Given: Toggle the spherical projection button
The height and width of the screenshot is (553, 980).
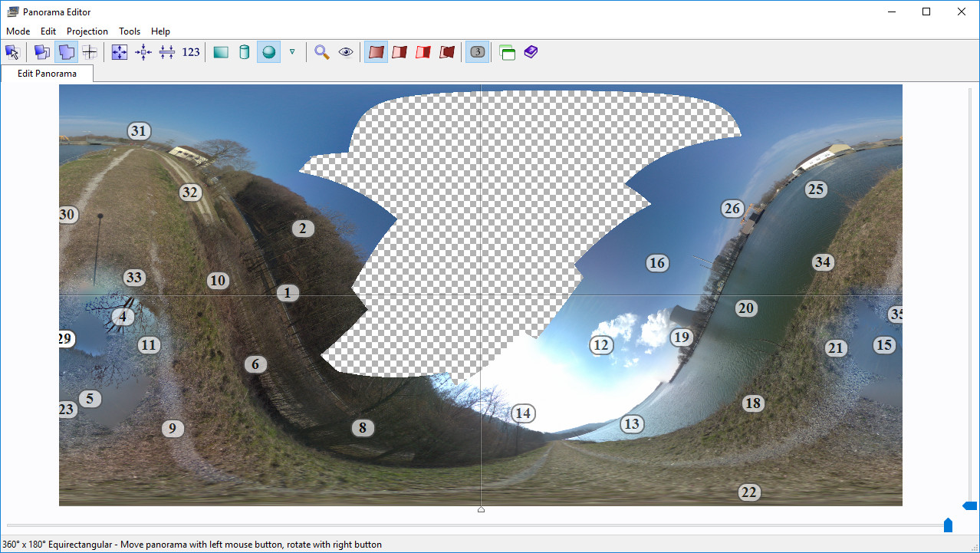Looking at the screenshot, I should pyautogui.click(x=268, y=52).
